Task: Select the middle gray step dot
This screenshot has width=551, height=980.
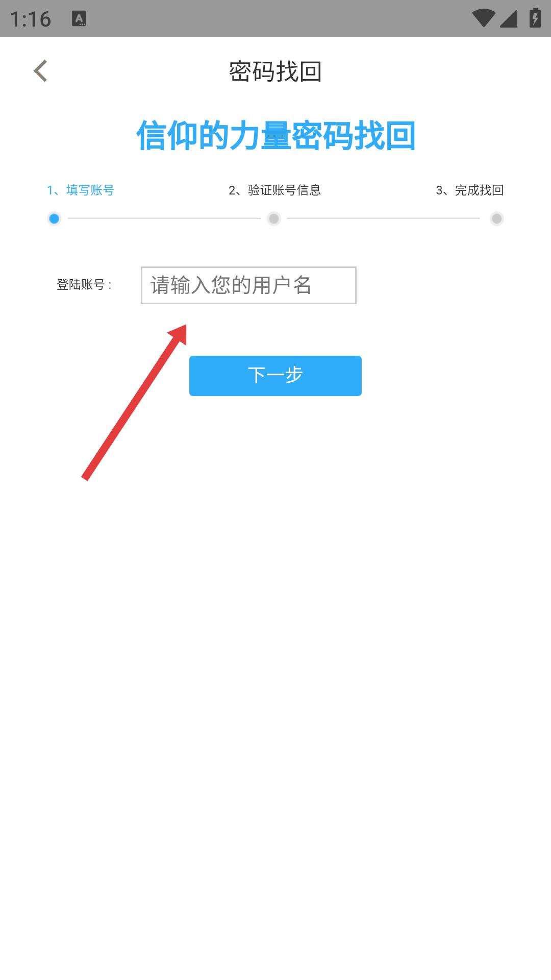Action: click(x=274, y=219)
